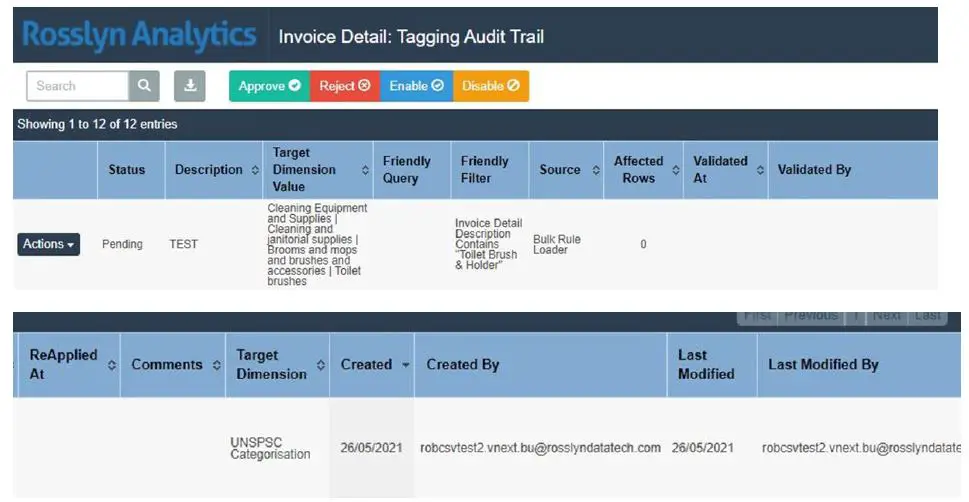
Task: Open the Actions dropdown on the TEST row
Action: pyautogui.click(x=48, y=244)
